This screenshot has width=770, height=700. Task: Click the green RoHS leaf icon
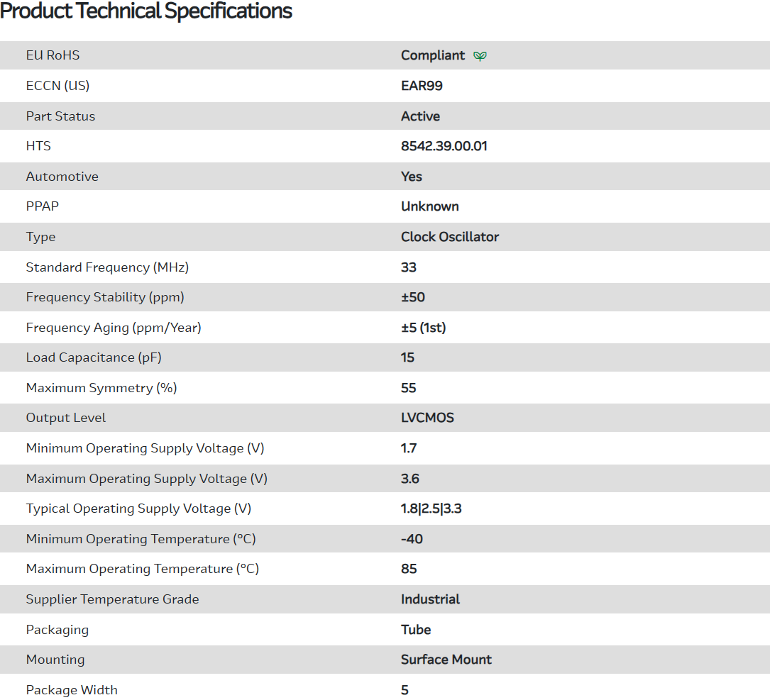pyautogui.click(x=480, y=56)
